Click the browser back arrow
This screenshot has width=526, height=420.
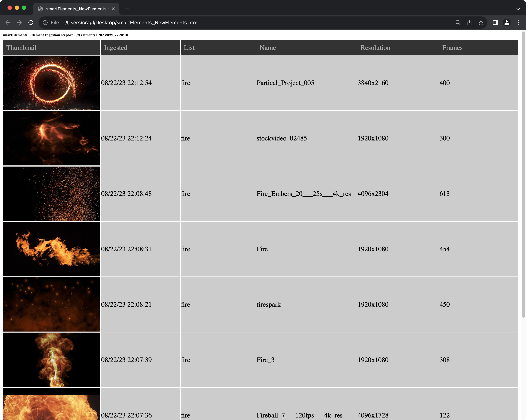point(8,23)
